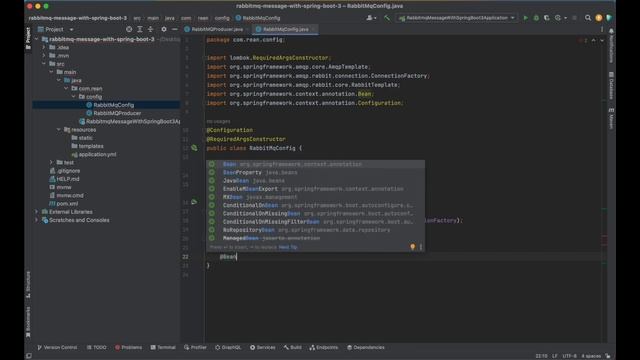This screenshot has height=360, width=640.
Task: Click the UTF-8 encoding in status bar
Action: (x=569, y=356)
